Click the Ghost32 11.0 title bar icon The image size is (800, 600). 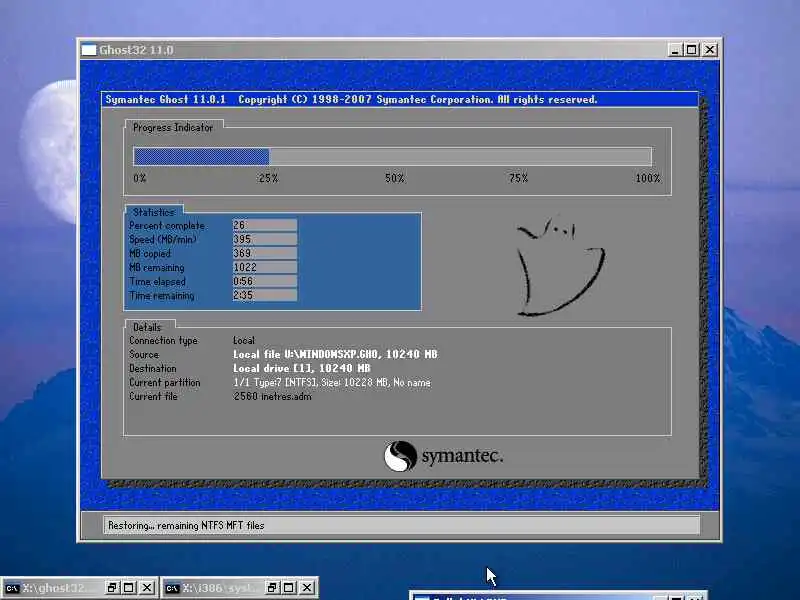click(89, 50)
